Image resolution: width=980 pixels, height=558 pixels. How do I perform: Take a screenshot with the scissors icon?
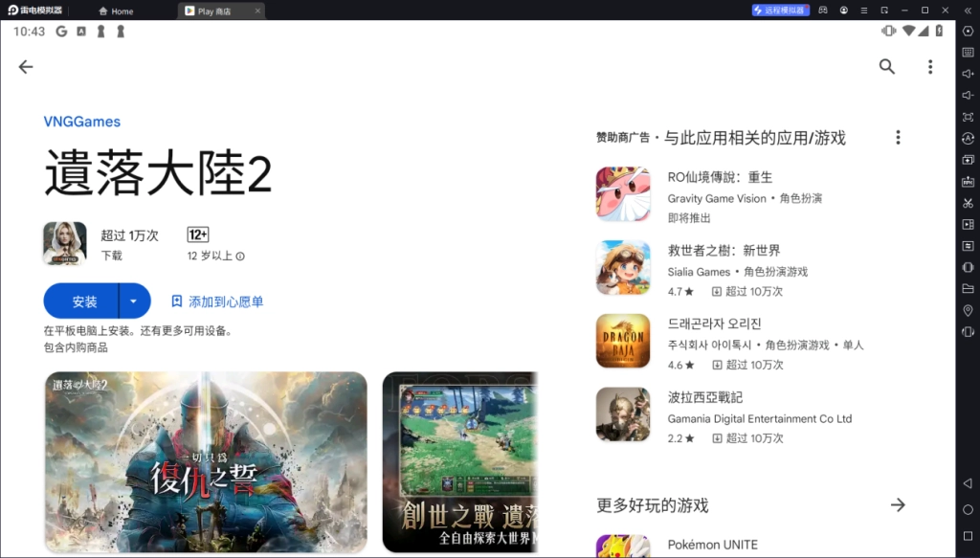point(969,203)
